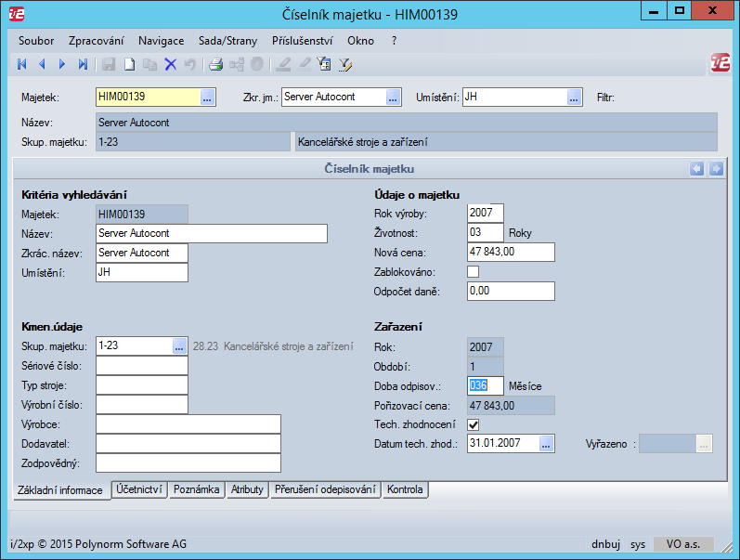Go to the previous panel page arrow

[x=696, y=169]
